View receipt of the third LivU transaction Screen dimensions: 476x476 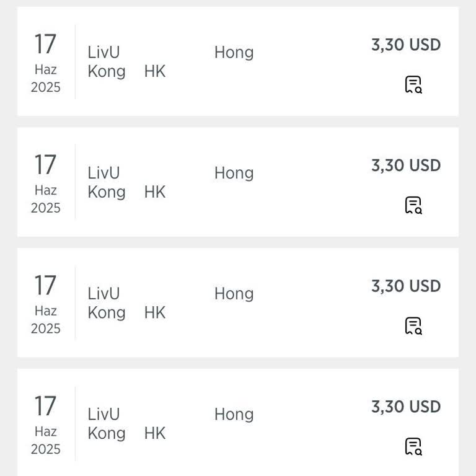pos(413,326)
